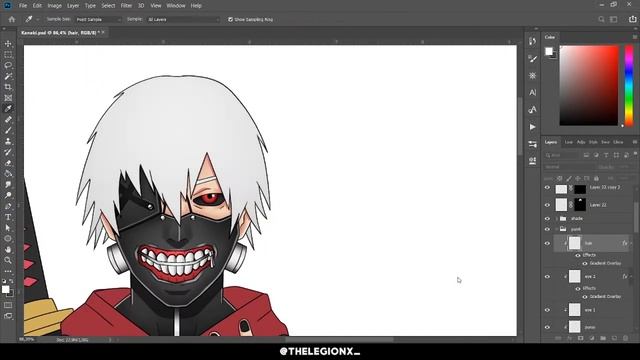Viewport: 640px width, 360px height.
Task: Switch to the Layers panel tab
Action: click(x=551, y=142)
